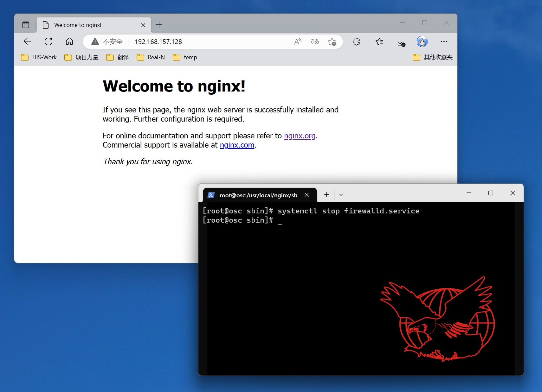The height and width of the screenshot is (392, 542).
Task: Maximize the Edge browser window
Action: point(425,23)
